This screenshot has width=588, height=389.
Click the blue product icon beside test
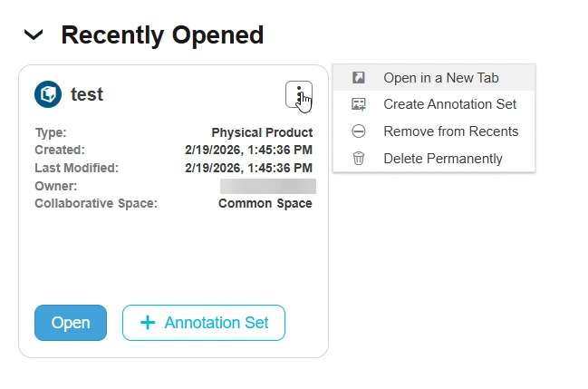click(47, 93)
